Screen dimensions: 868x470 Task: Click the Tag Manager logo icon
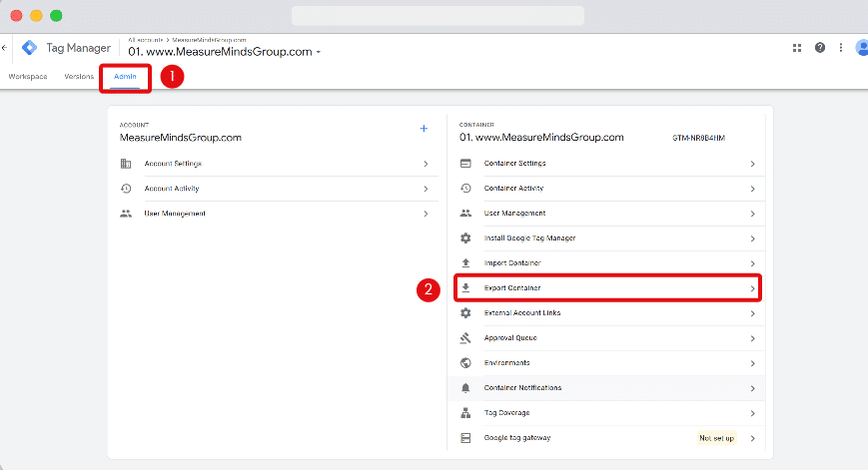(x=29, y=48)
